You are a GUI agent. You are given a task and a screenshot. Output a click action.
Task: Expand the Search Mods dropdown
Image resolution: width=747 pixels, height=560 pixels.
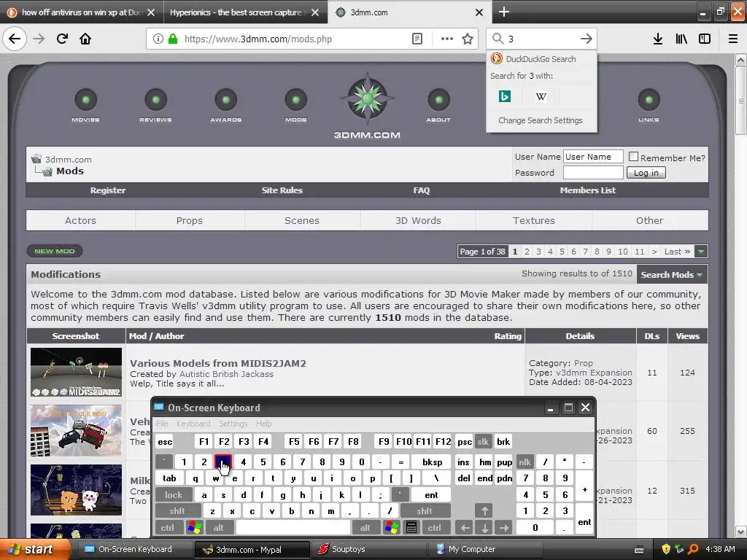coord(671,274)
